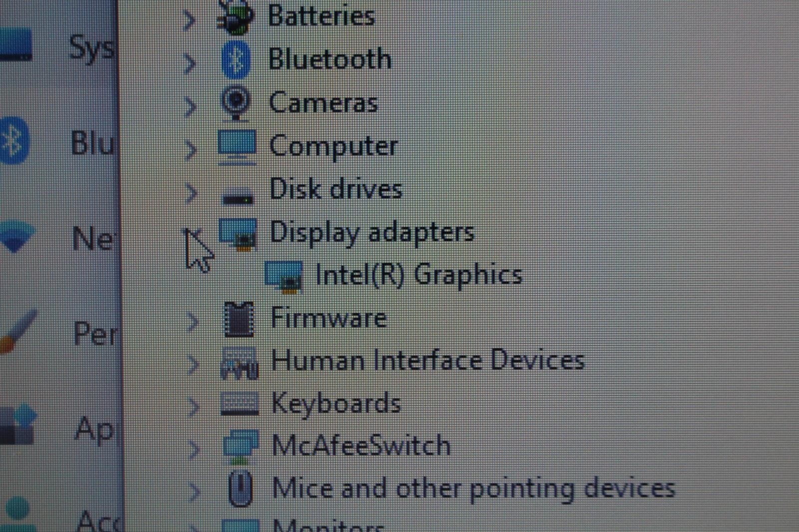Select the Computer label
The width and height of the screenshot is (799, 532).
point(333,147)
